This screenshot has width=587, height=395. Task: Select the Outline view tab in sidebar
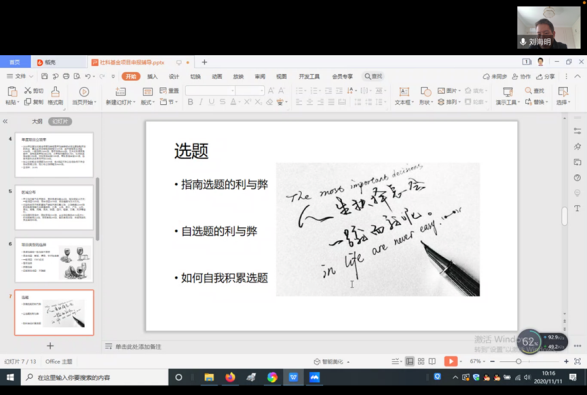(x=37, y=121)
